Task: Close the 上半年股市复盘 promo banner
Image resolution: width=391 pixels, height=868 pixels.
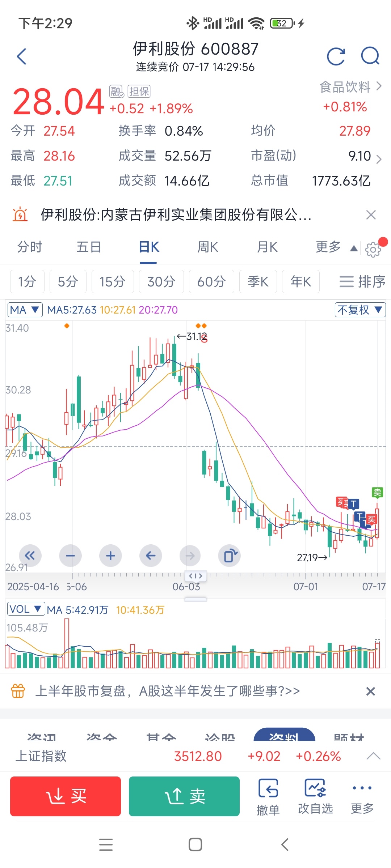Action: point(370,692)
